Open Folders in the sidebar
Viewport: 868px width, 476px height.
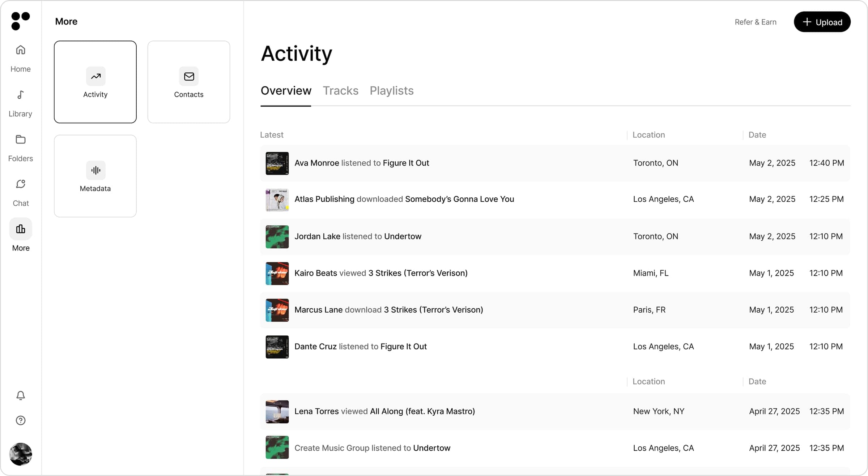tap(21, 148)
